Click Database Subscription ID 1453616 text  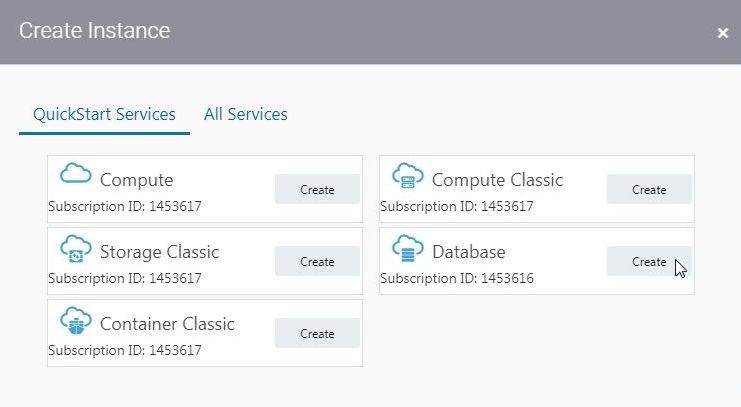457,278
